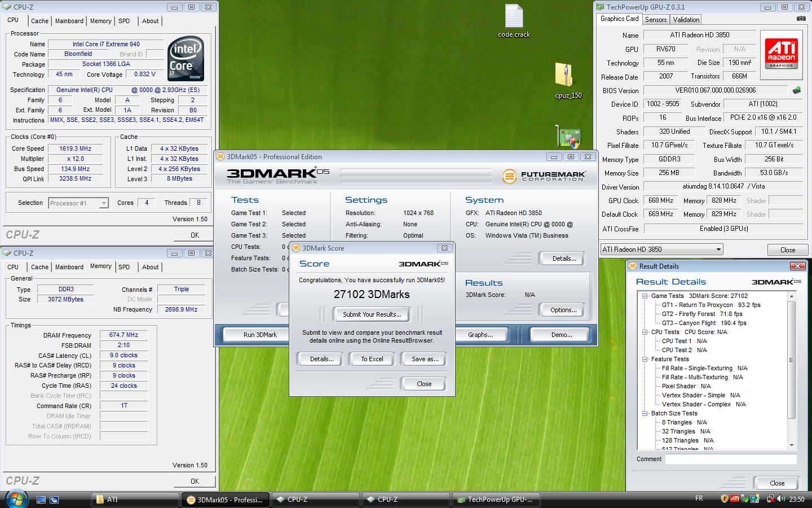The height and width of the screenshot is (508, 812).
Task: Collapse the Batch Size Tests tree node
Action: 645,413
